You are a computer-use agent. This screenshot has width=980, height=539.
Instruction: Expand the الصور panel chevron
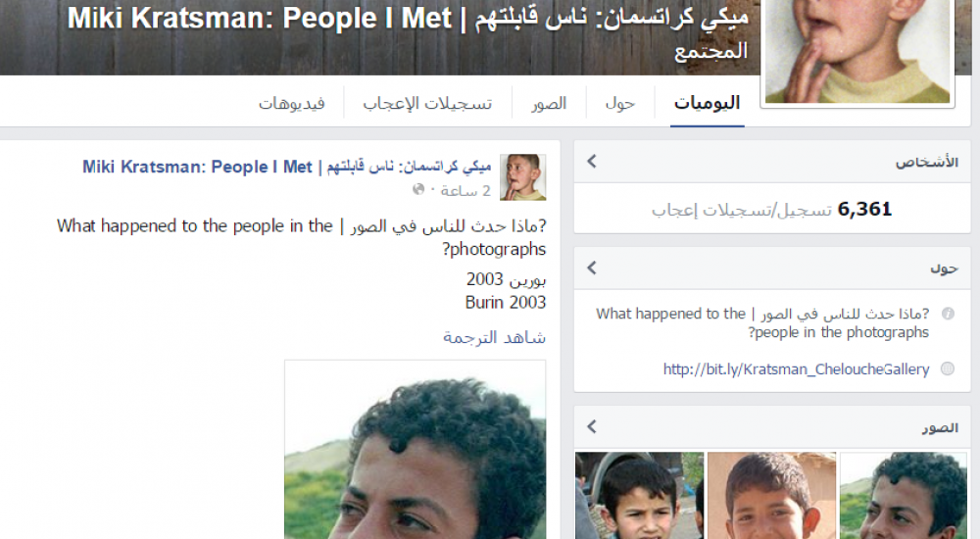pyautogui.click(x=592, y=426)
